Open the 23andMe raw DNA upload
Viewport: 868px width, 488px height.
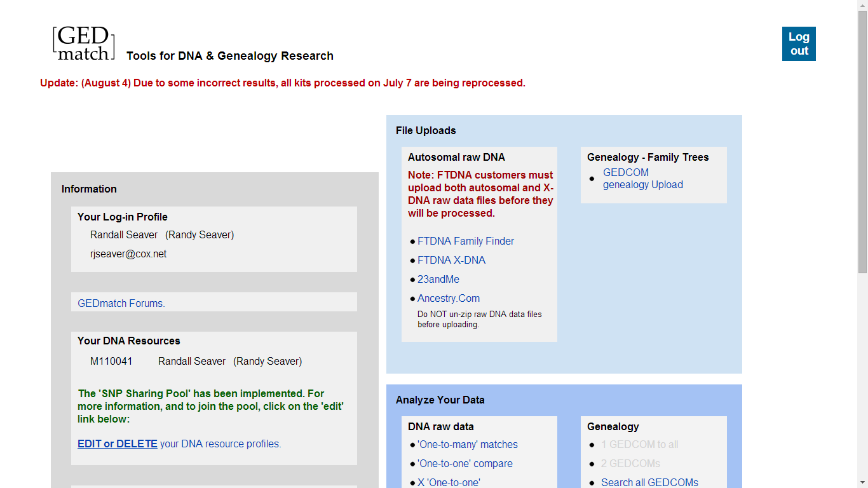coord(438,279)
